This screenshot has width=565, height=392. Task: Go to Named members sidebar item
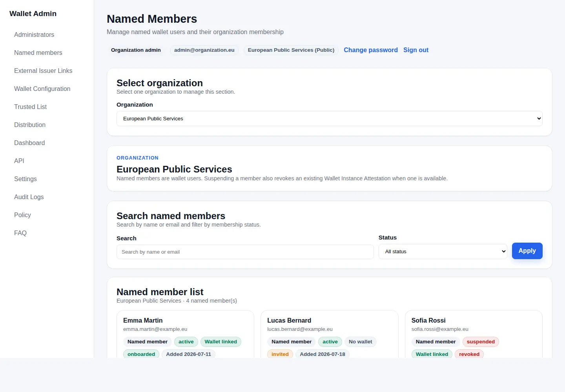38,53
